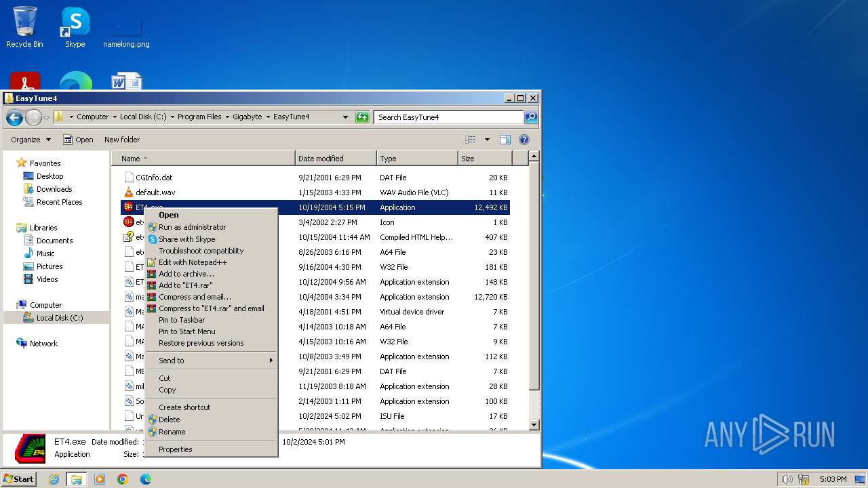The height and width of the screenshot is (488, 868).
Task: Select the CGInfo.dat file icon
Action: click(129, 178)
